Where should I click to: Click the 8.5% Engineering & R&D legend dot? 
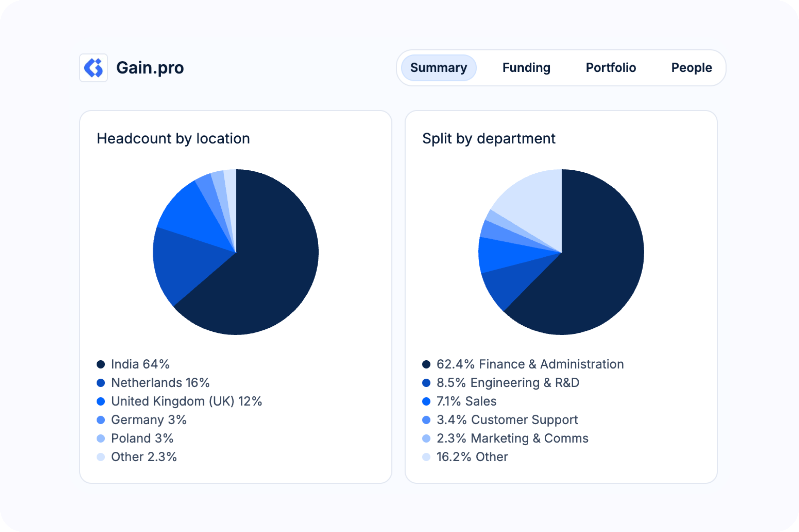(x=426, y=383)
